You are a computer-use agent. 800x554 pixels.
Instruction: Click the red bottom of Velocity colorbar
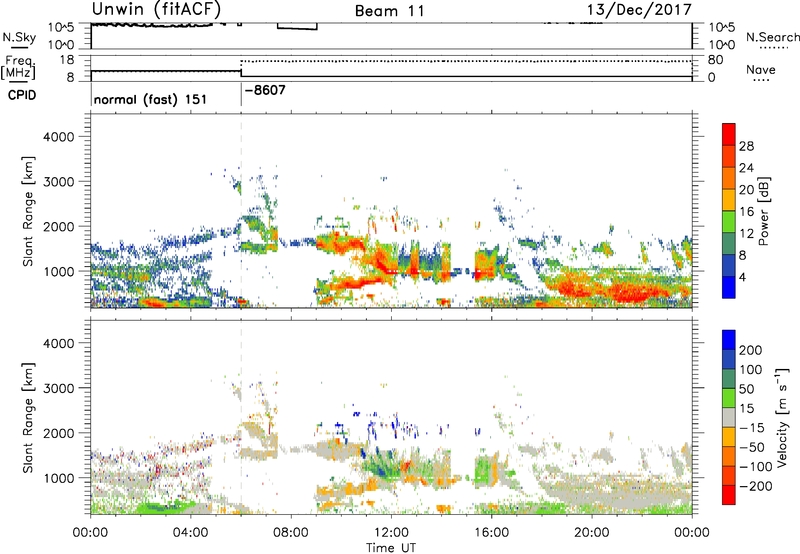729,495
